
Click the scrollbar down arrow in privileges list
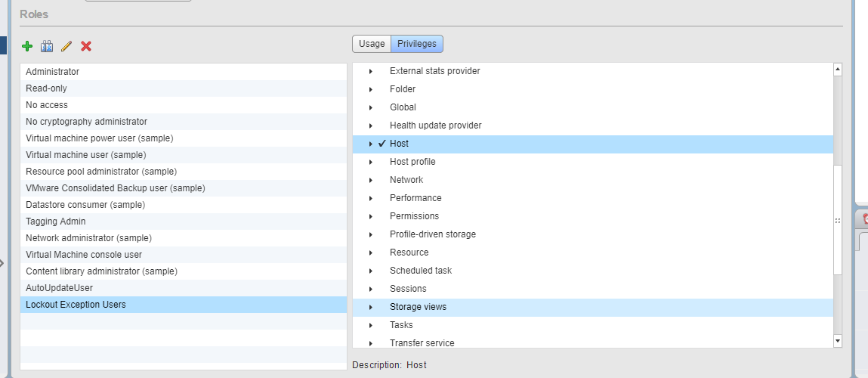coord(838,341)
